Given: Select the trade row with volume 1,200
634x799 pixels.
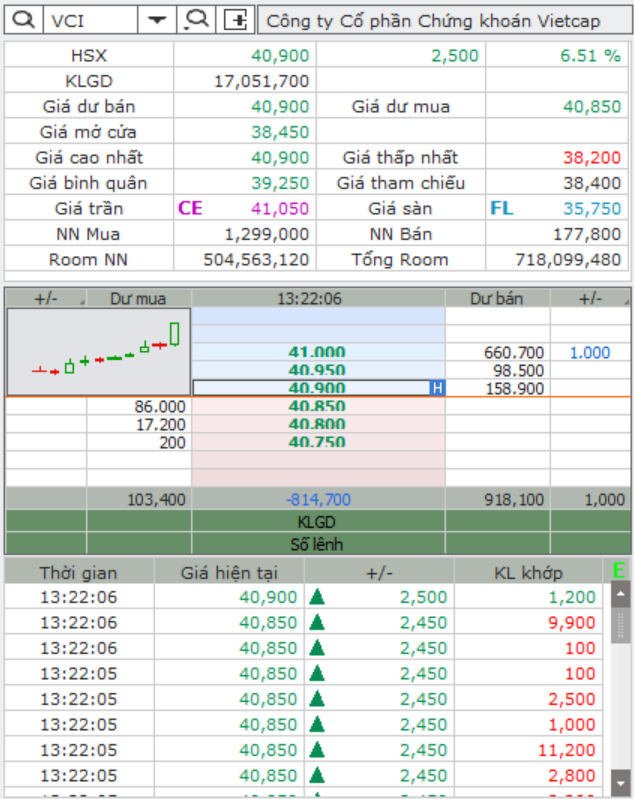Looking at the screenshot, I should point(304,597).
